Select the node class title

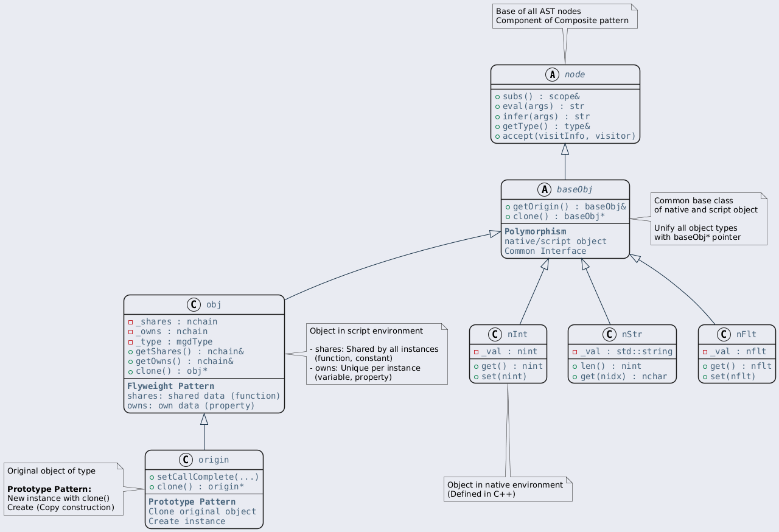[x=574, y=74]
